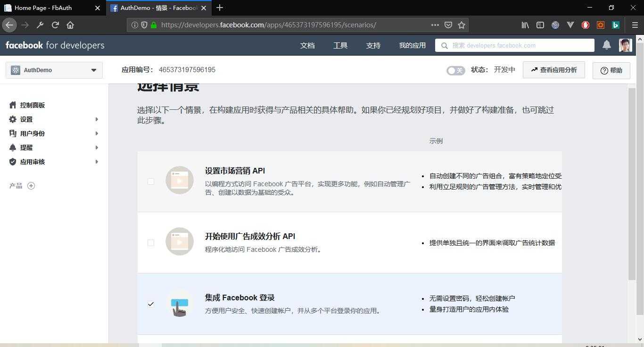This screenshot has width=644, height=347.
Task: Click the Bing extension icon
Action: (x=616, y=25)
